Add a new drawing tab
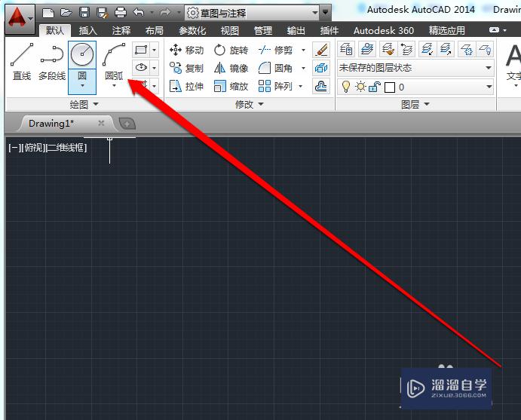Image resolution: width=521 pixels, height=420 pixels. point(127,124)
